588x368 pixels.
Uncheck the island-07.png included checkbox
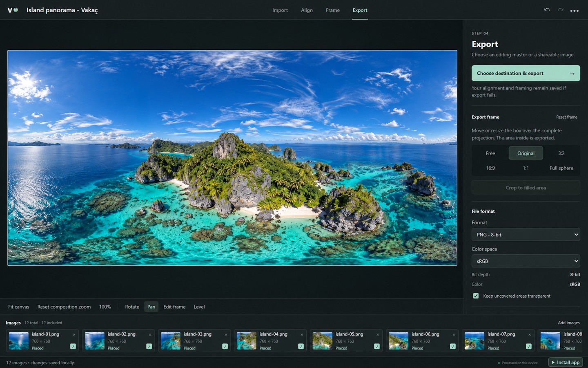coord(529,346)
